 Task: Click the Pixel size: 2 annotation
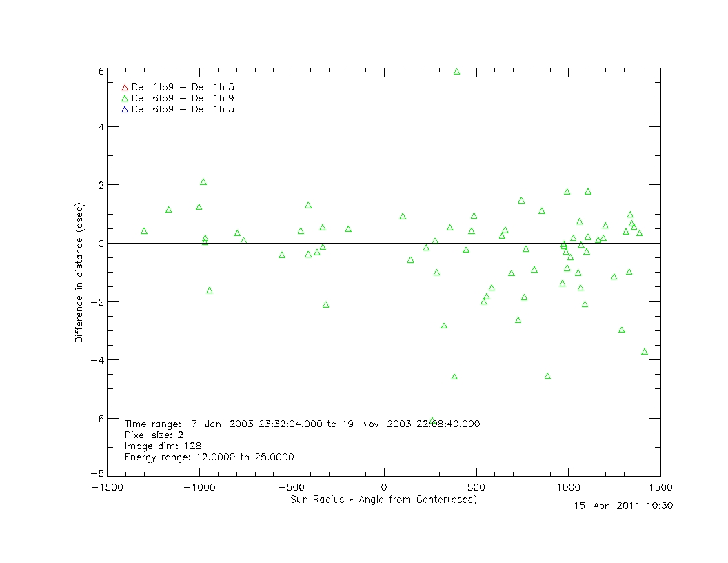(152, 435)
